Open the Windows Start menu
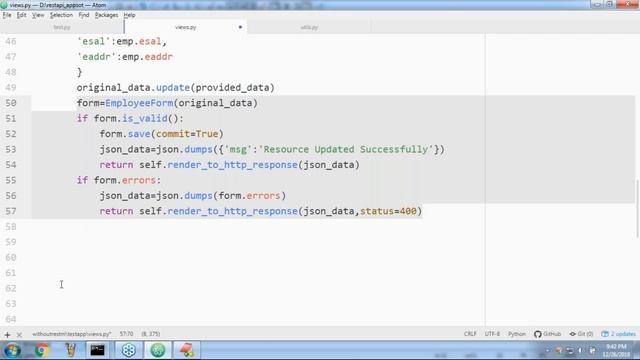640x360 pixels. [12, 350]
